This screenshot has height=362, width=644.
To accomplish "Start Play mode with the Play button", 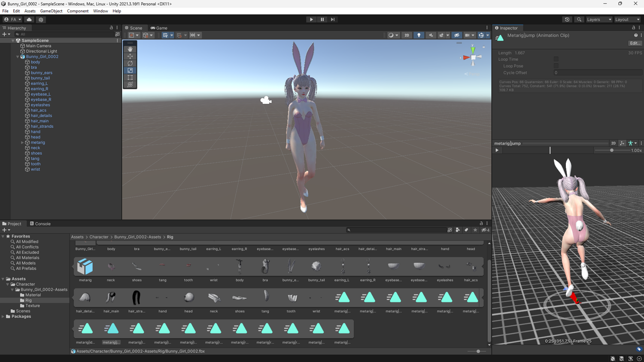I will click(x=311, y=19).
